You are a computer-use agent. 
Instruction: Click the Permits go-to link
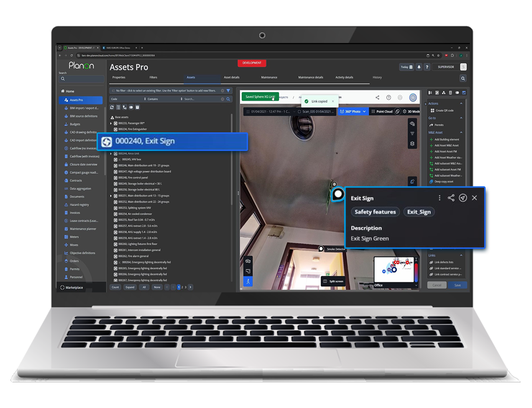click(x=437, y=125)
